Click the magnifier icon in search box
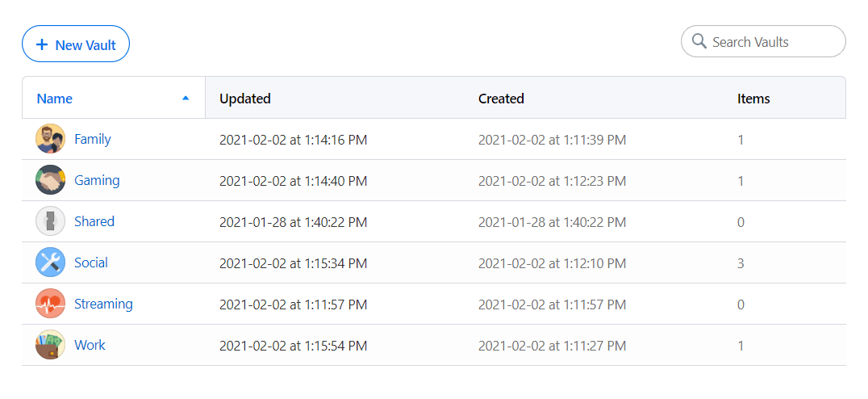The height and width of the screenshot is (399, 868). point(699,41)
